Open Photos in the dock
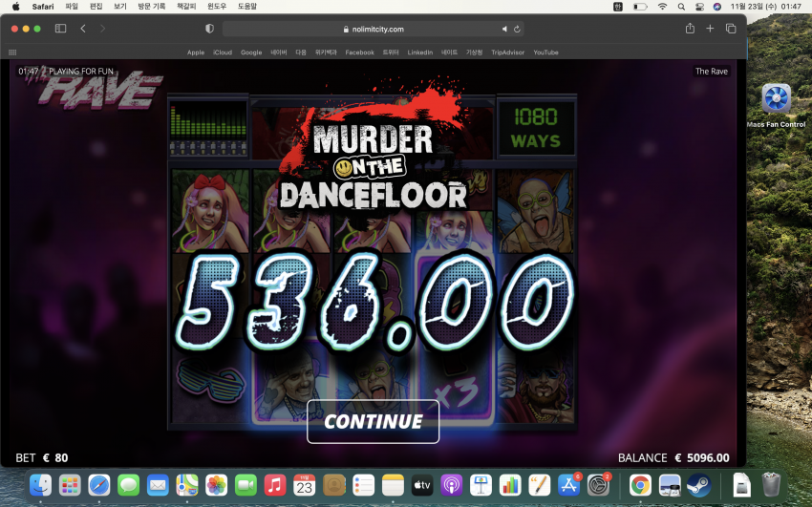 tap(217, 485)
